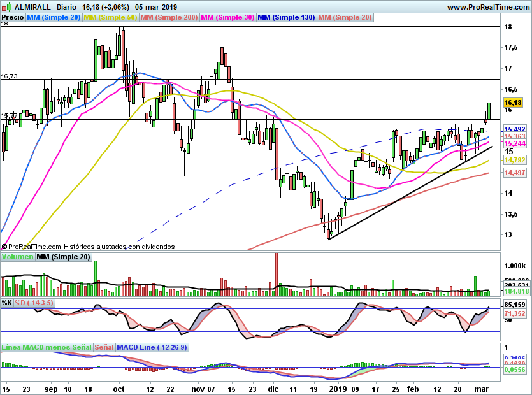Viewport: 532px width, 395px height.
Task: Click the 16,73 horizontal line label
Action: coord(9,76)
